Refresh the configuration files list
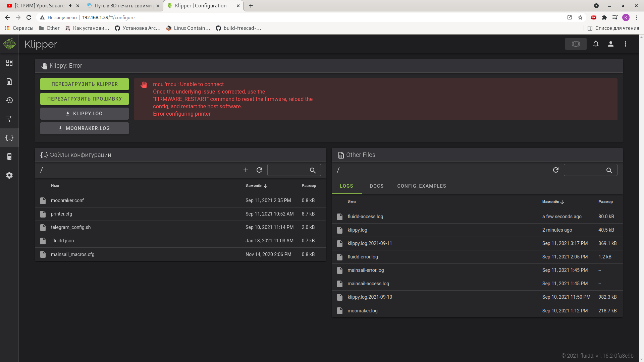 tap(259, 170)
